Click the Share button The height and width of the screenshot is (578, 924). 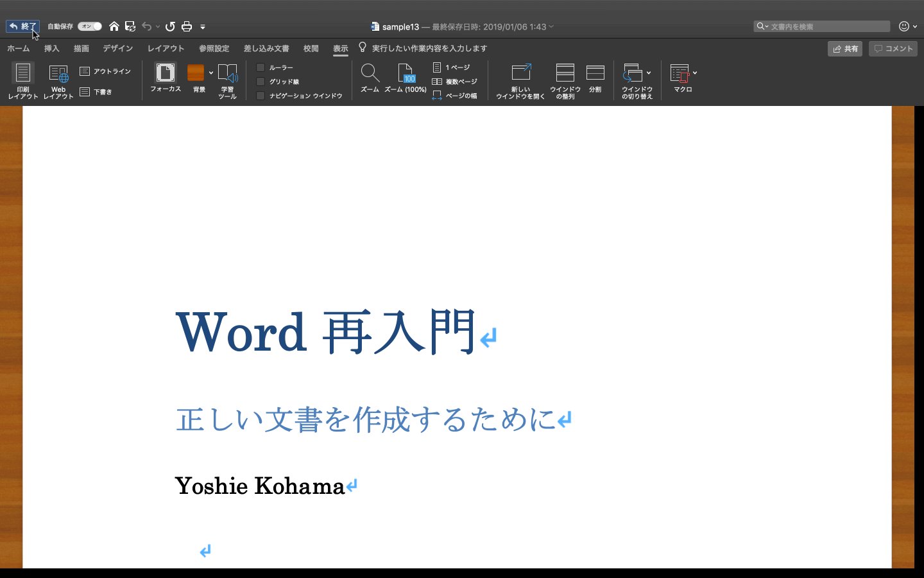click(845, 49)
